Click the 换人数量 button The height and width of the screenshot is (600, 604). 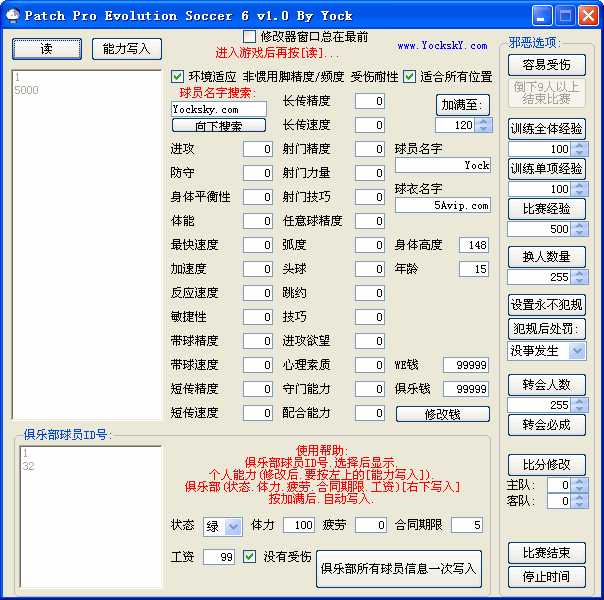547,257
